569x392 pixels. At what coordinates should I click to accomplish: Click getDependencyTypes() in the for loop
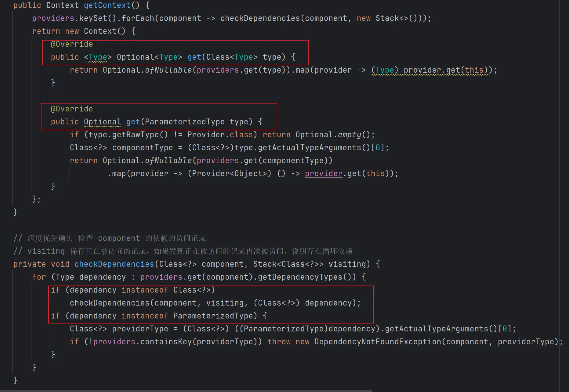[304, 277]
